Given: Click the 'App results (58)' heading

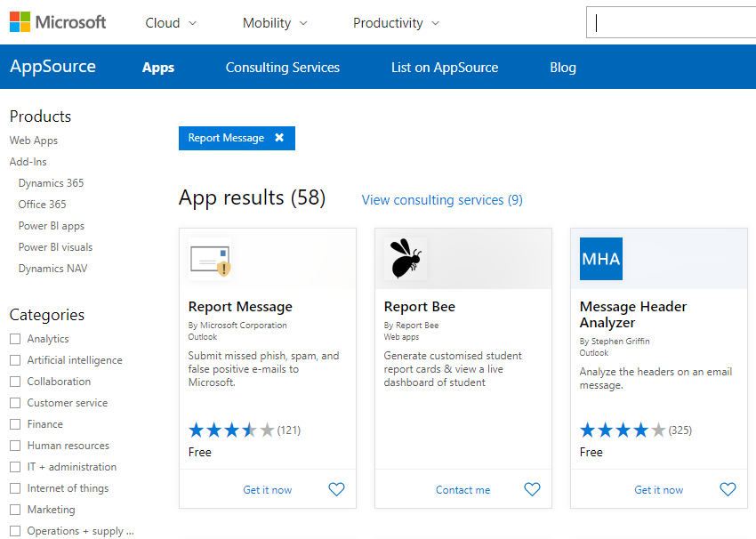Looking at the screenshot, I should coord(253,198).
